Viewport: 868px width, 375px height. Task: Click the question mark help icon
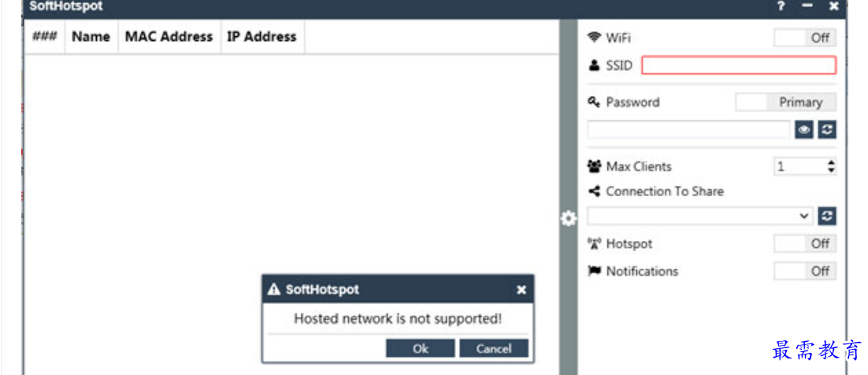(x=781, y=6)
